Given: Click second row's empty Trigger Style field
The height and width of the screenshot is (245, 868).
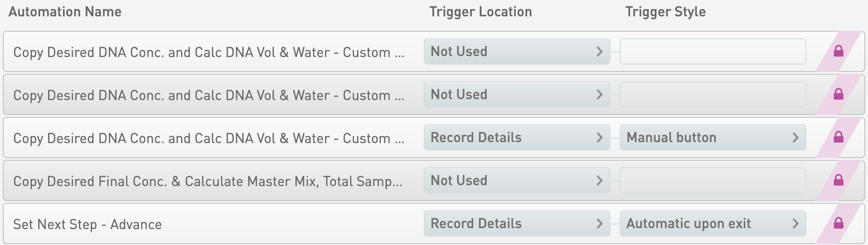Looking at the screenshot, I should tap(713, 94).
